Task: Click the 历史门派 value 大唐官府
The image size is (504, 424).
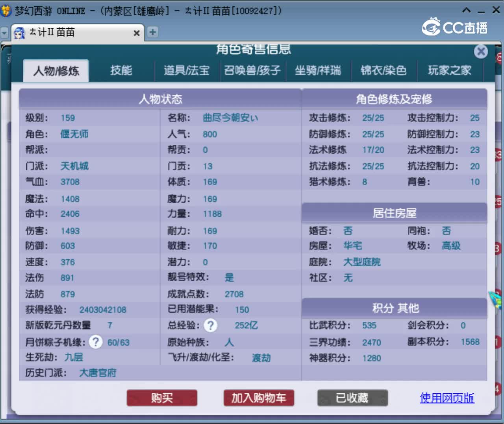Action: pyautogui.click(x=98, y=372)
